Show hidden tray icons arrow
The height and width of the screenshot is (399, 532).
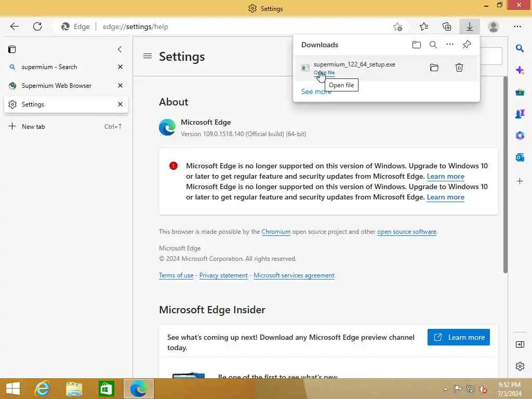(445, 389)
